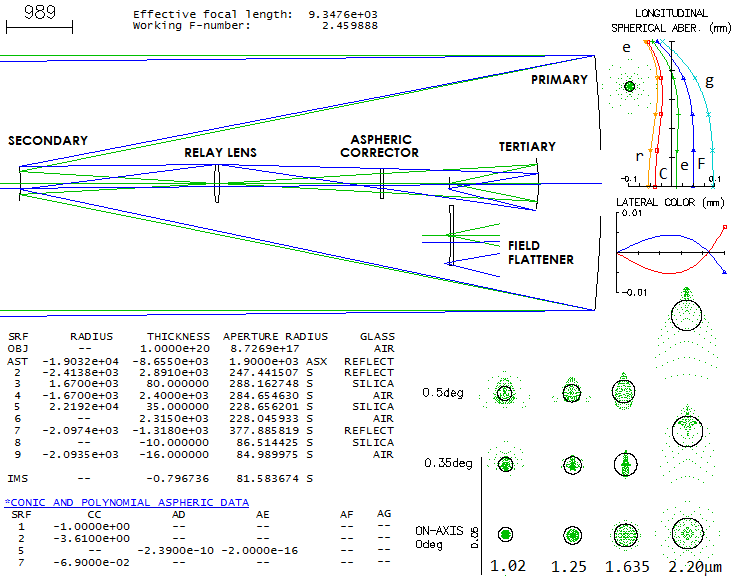Screen dimensions: 736x586
Task: Click the 0.5deg field label
Action: pyautogui.click(x=443, y=393)
